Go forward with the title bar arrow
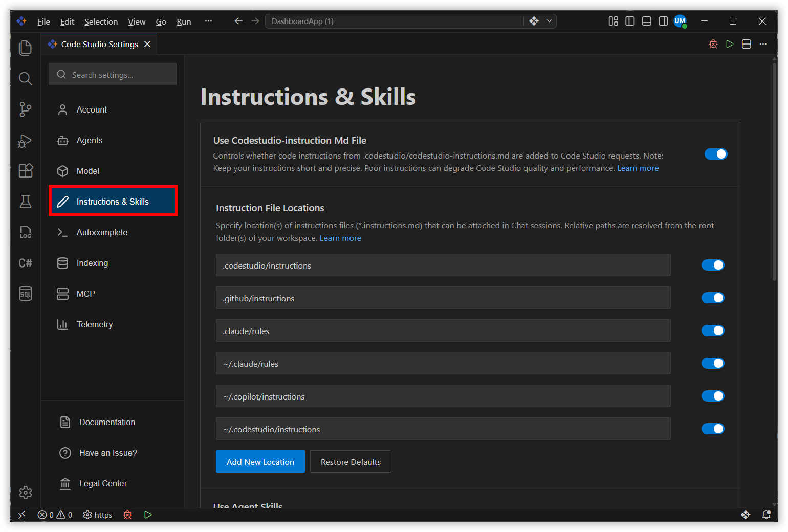This screenshot has height=532, width=788. tap(255, 21)
